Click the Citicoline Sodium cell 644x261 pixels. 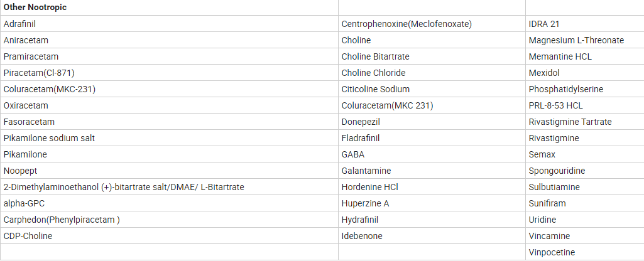pyautogui.click(x=375, y=89)
